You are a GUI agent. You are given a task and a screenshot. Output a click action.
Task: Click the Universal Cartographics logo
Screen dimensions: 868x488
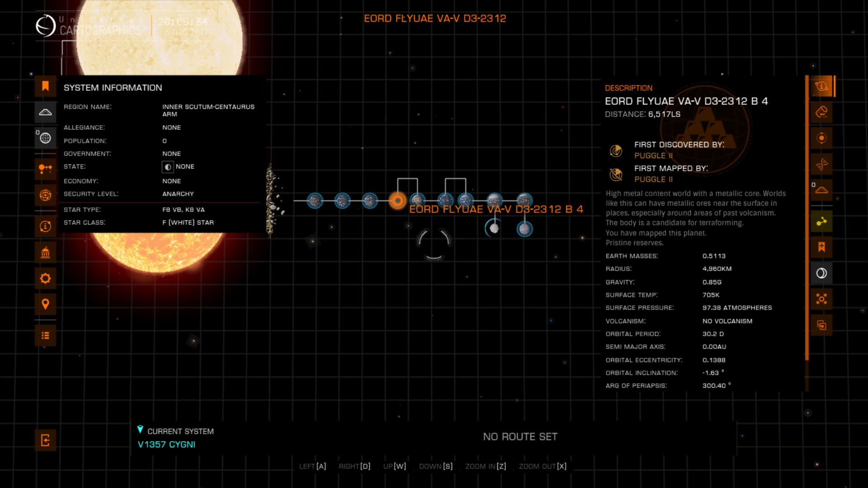tap(46, 26)
